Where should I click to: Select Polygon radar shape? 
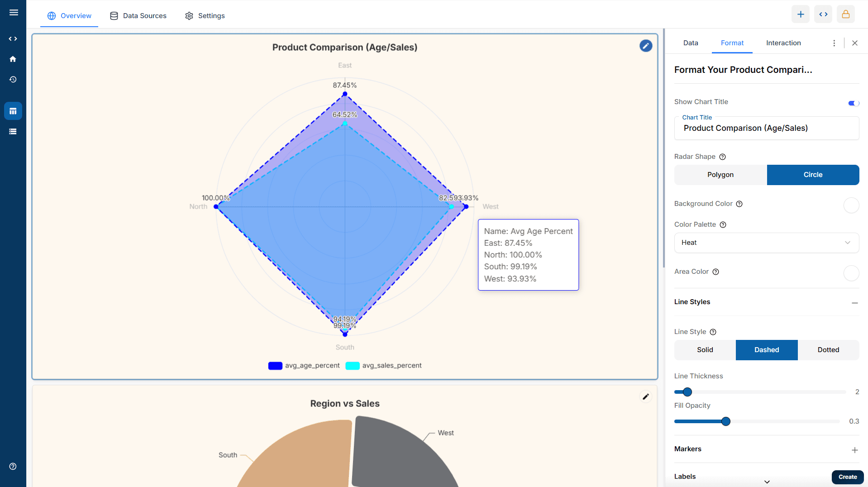coord(720,175)
